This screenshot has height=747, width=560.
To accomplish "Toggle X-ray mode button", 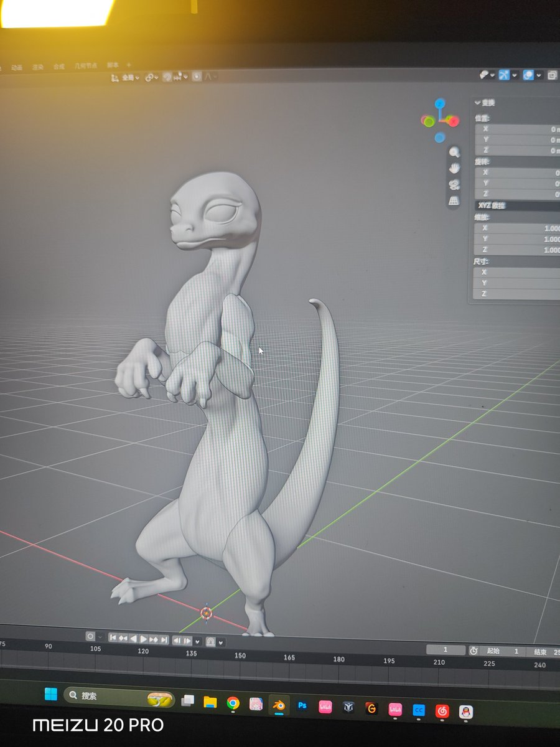I will pos(552,75).
